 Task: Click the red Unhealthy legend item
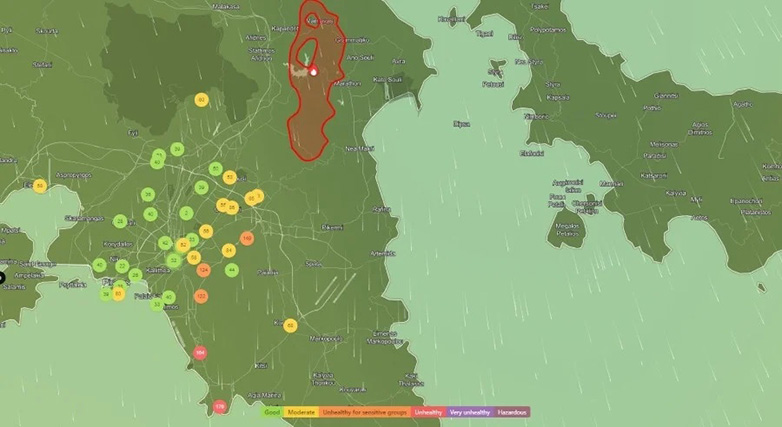tap(428, 412)
